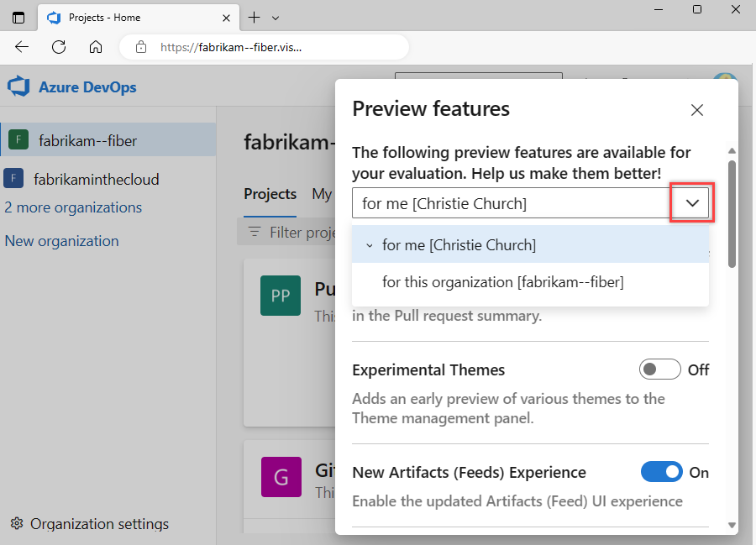Disable New Artifacts (Feeds) Experience
Viewport: 756px width, 545px height.
tap(663, 472)
